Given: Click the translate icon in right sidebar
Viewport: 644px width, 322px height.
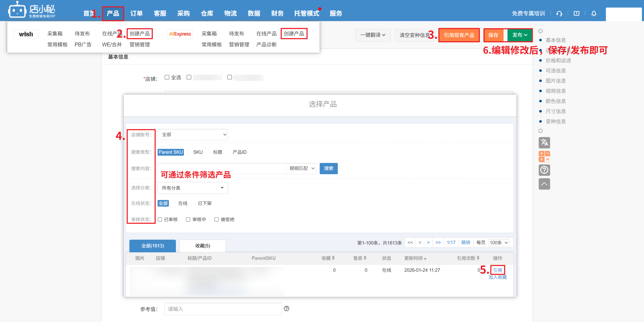Looking at the screenshot, I should (544, 143).
